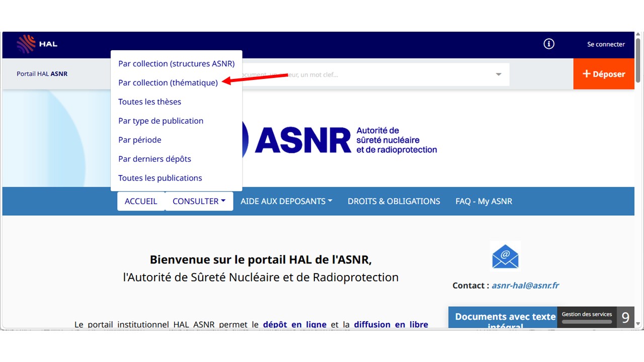This screenshot has height=362, width=644.
Task: Collapse the CONSULTER dropdown menu
Action: pyautogui.click(x=199, y=201)
